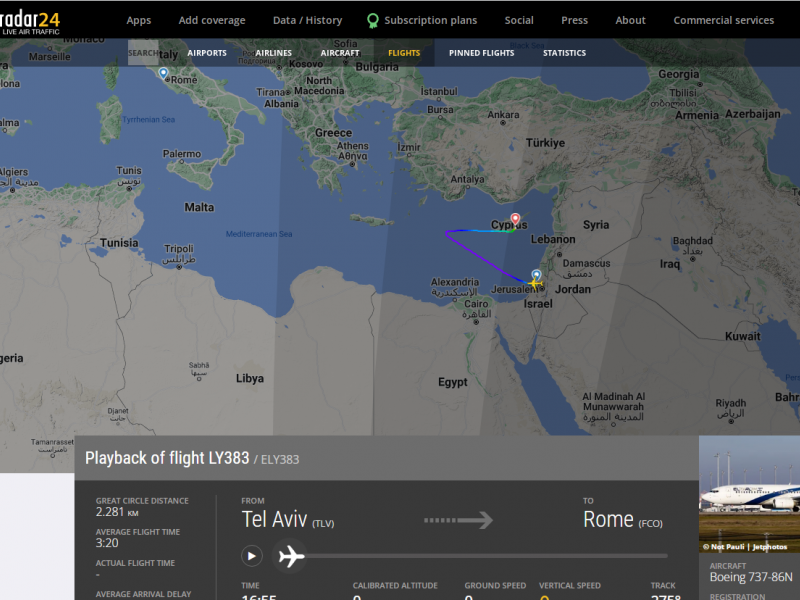
Task: Select the Flights tab
Action: tap(404, 53)
